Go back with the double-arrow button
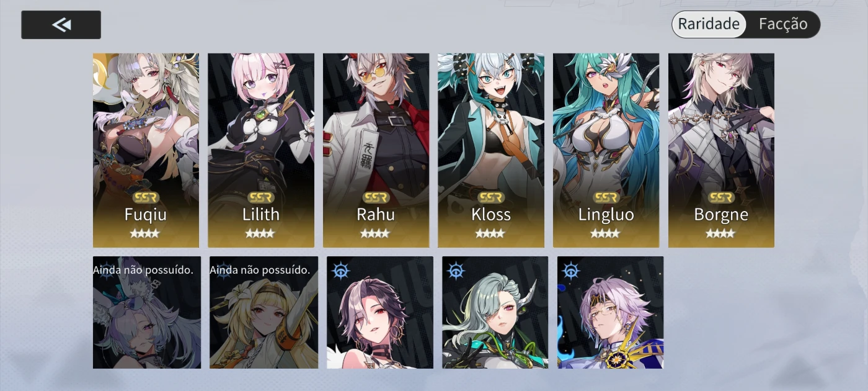 click(x=61, y=25)
